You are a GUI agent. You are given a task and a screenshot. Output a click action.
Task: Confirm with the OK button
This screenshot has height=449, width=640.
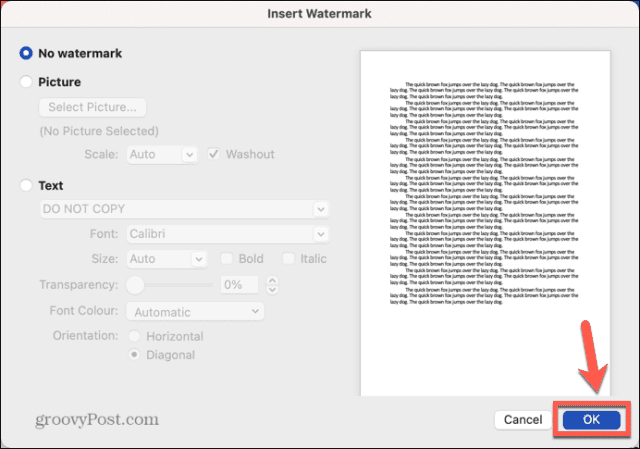pyautogui.click(x=591, y=420)
